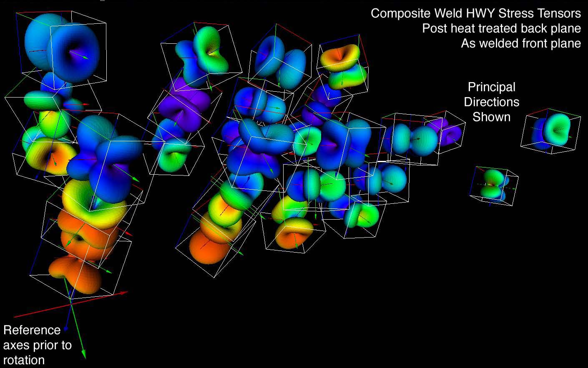The height and width of the screenshot is (368, 588).
Task: Click the word 'Shown' in the annotation
Action: click(x=492, y=117)
